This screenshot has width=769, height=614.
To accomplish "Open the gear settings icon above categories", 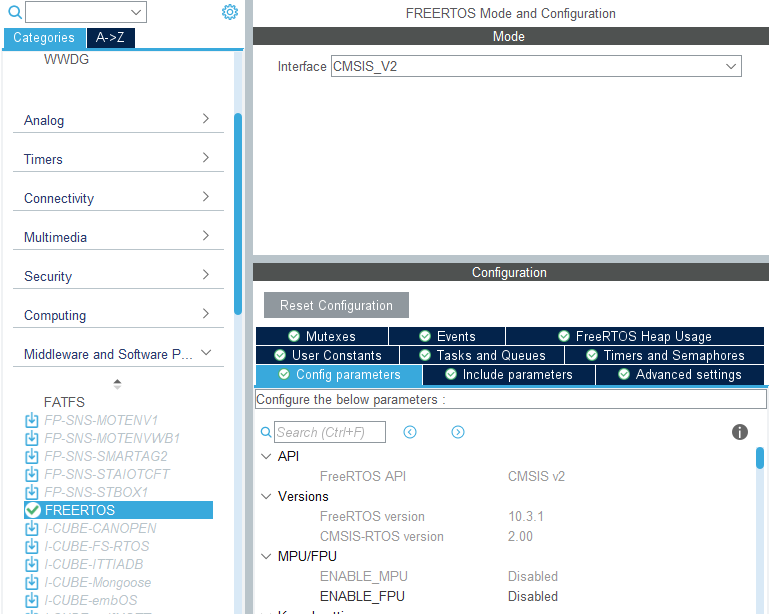I will (230, 12).
